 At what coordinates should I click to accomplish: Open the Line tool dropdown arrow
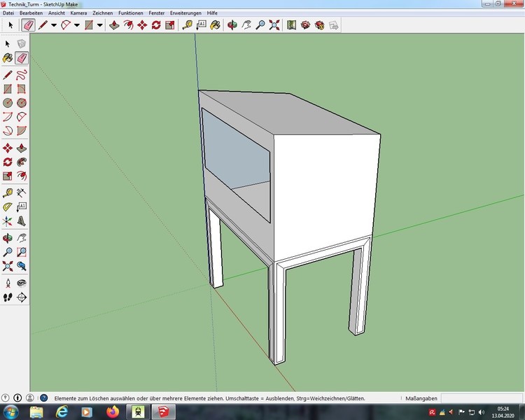click(x=54, y=25)
